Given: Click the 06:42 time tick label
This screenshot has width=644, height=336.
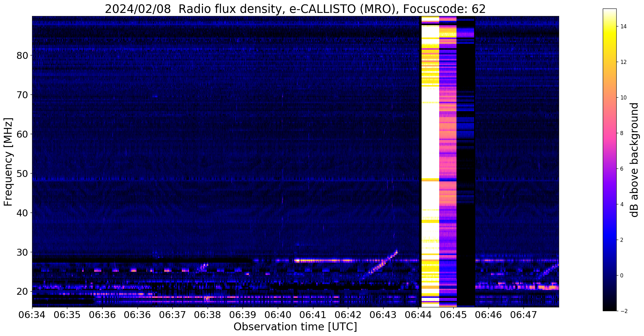Looking at the screenshot, I should point(348,314).
